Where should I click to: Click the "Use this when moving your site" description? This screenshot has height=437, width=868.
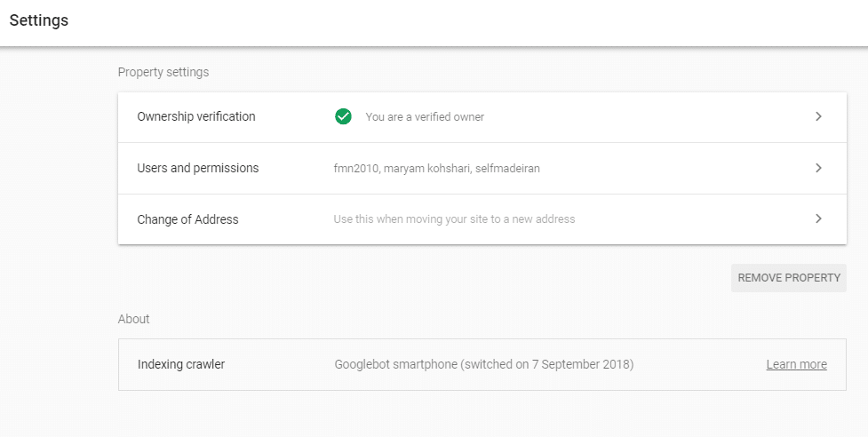[x=454, y=219]
